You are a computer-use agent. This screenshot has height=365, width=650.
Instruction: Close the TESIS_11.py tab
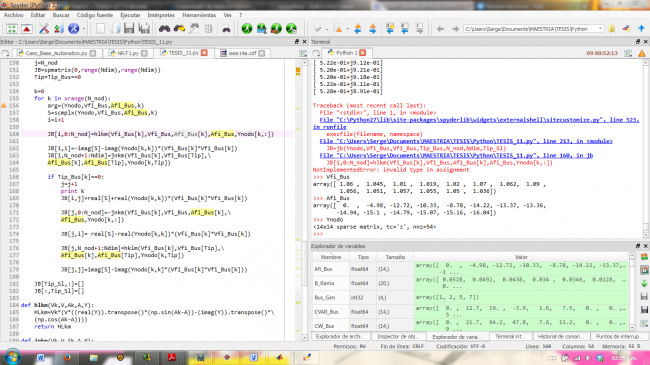tap(204, 53)
